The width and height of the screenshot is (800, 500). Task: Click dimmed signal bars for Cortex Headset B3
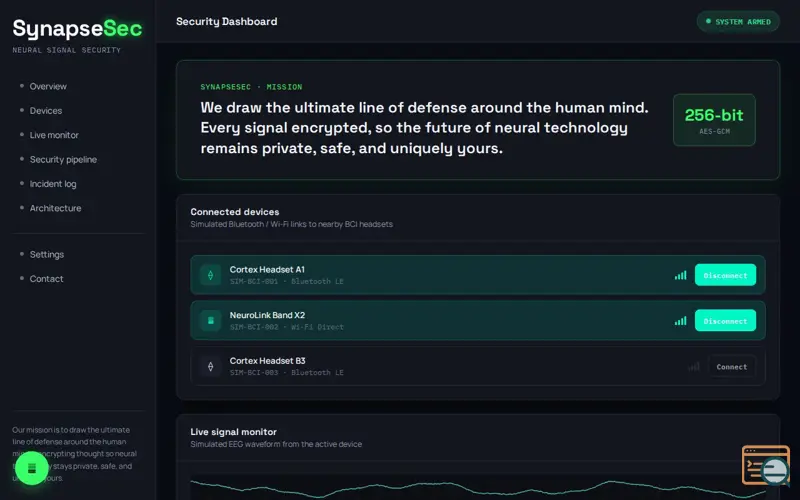(x=693, y=367)
